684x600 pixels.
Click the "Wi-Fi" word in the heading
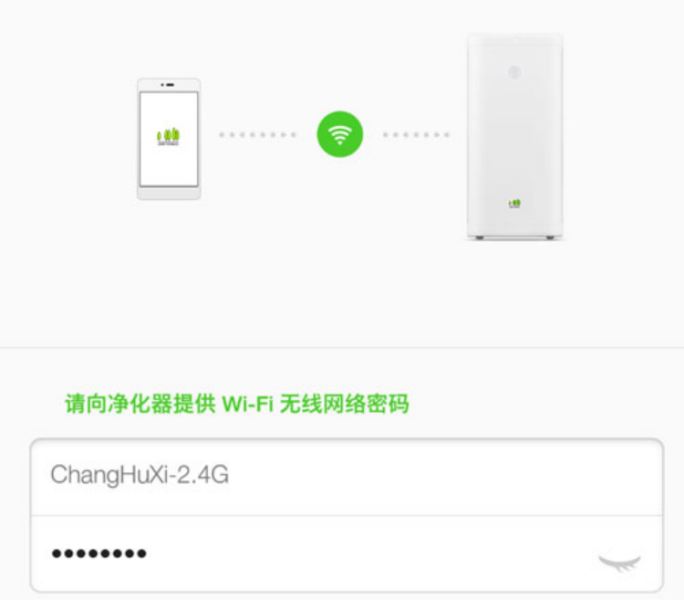247,404
